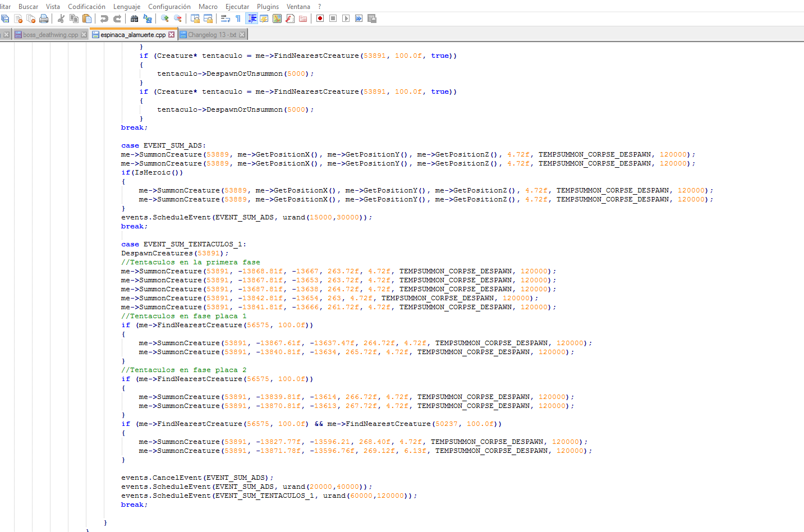Redo the last undone edit
This screenshot has width=804, height=532.
coord(117,19)
